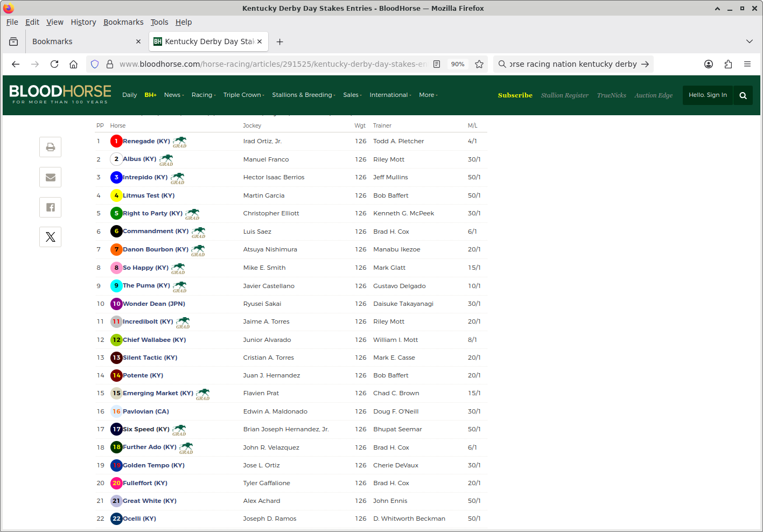Viewport: 763px width, 532px height.
Task: Click saddle cloth number 22 badge
Action: [x=116, y=519]
